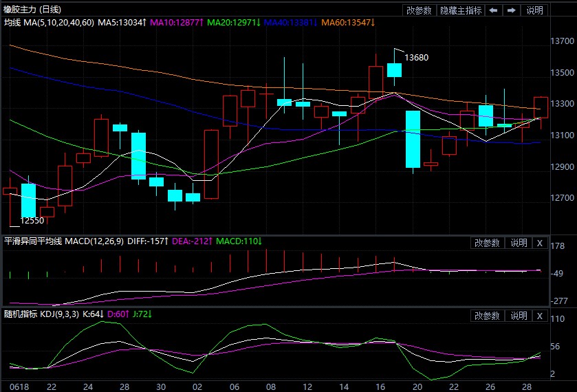
Task: Click the left arrow navigation button
Action: click(493, 10)
